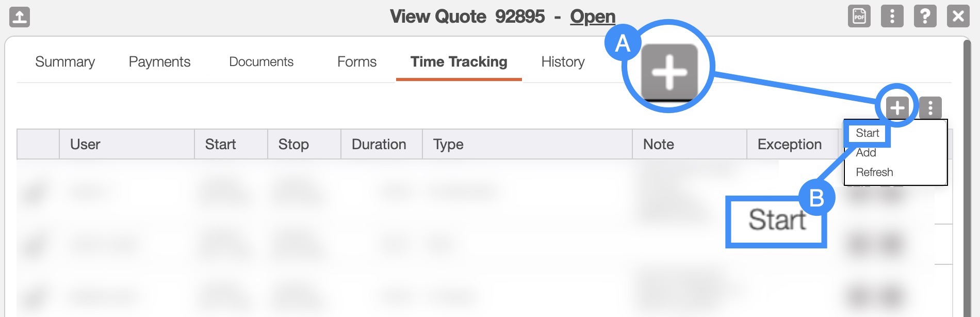Switch to the Forms tab
The width and height of the screenshot is (980, 317).
[357, 62]
